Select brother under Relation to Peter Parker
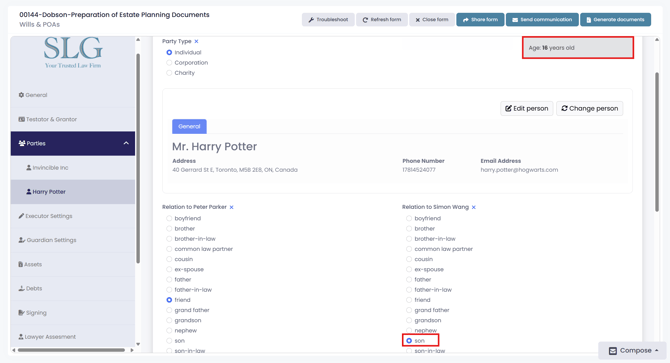The width and height of the screenshot is (670, 363). (x=169, y=228)
